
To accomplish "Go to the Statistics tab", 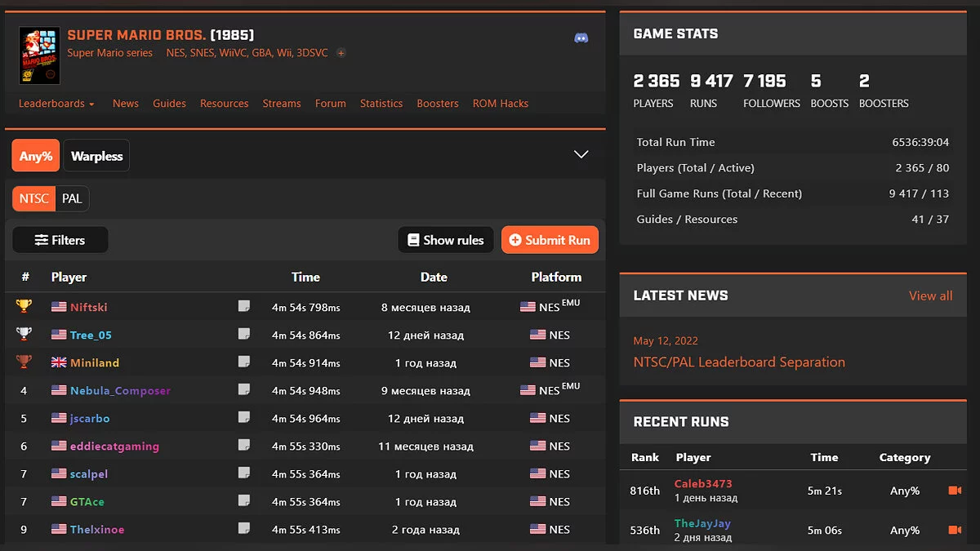I will click(381, 104).
